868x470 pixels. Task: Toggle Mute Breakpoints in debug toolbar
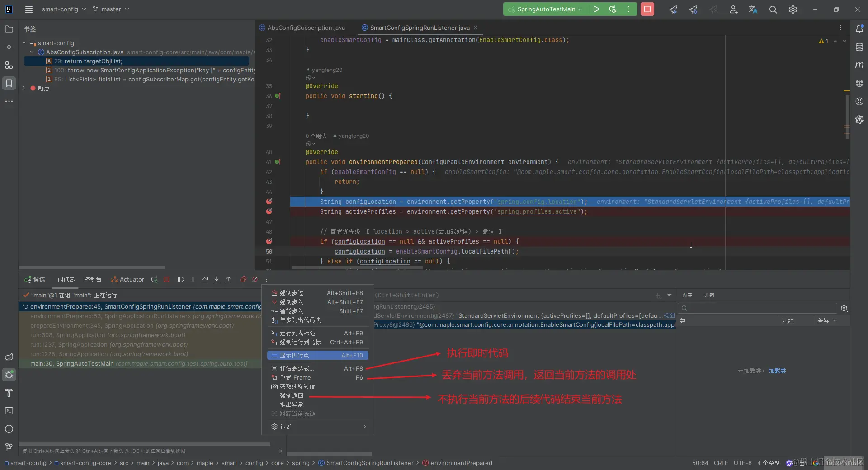point(255,279)
